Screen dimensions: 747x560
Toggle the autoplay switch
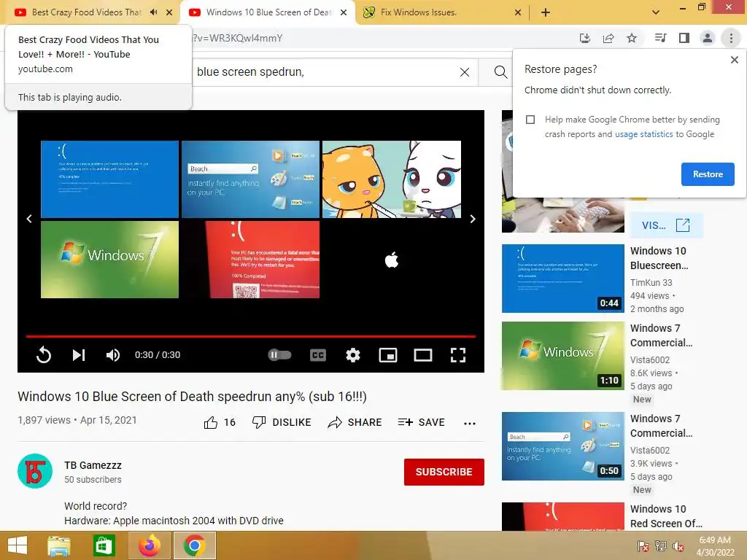coord(279,355)
